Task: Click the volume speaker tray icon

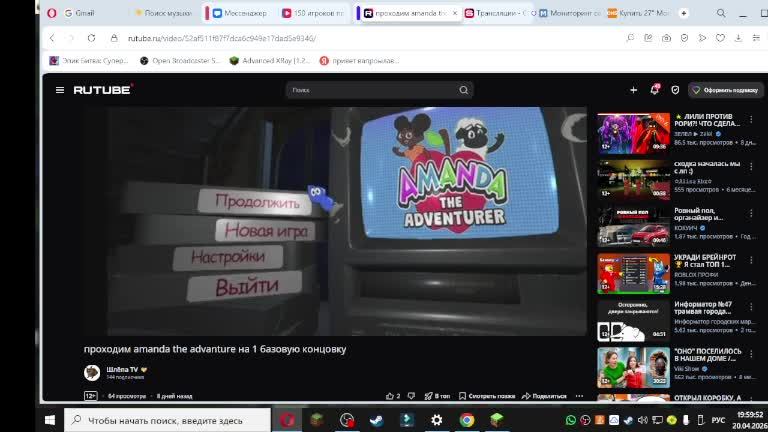Action: point(643,420)
